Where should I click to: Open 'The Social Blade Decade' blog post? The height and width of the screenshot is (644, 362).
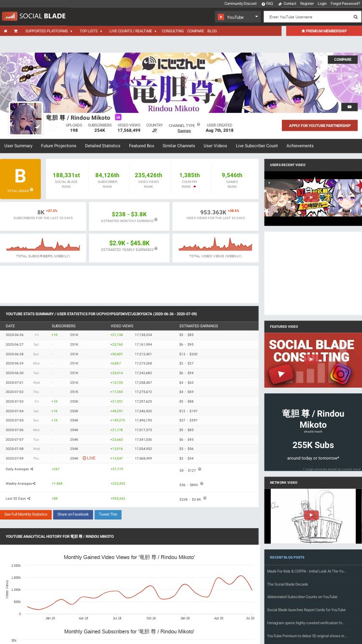coord(288,584)
